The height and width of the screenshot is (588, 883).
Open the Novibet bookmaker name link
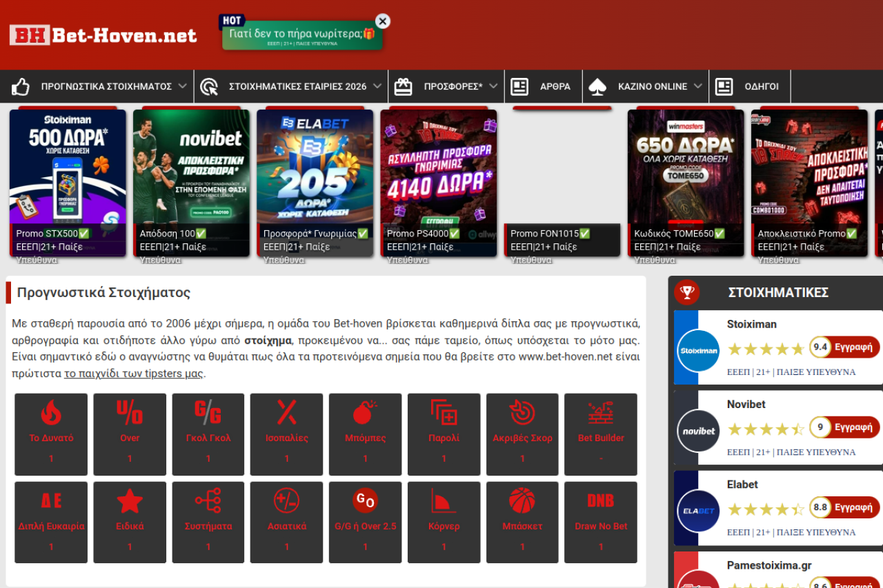coord(746,404)
